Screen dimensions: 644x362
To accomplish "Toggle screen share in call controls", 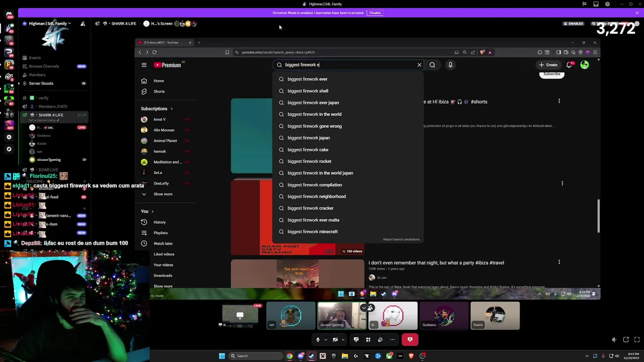I will pos(356,339).
